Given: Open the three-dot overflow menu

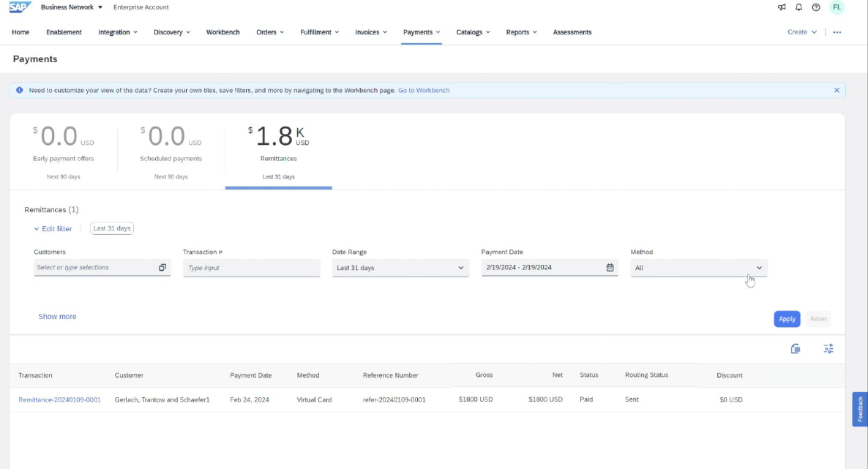Looking at the screenshot, I should point(837,32).
